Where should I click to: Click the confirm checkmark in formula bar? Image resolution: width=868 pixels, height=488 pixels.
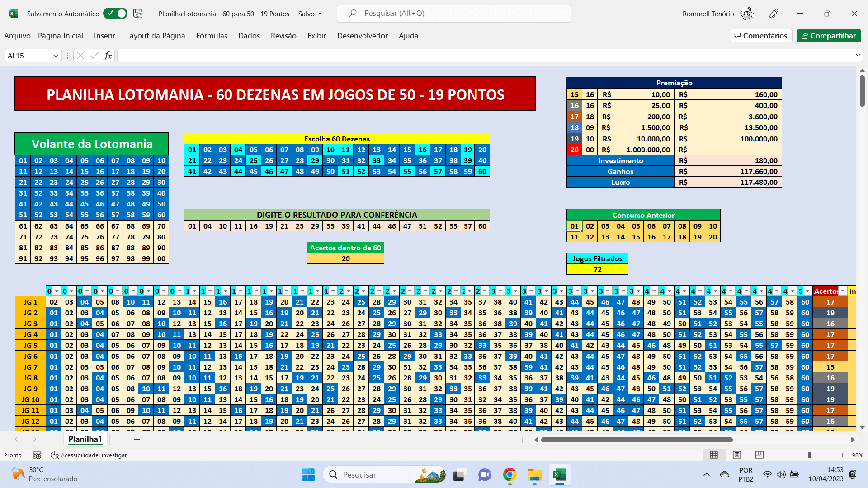(94, 56)
